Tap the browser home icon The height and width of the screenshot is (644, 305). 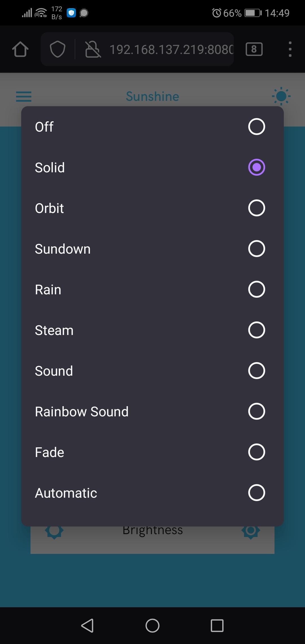tap(20, 49)
